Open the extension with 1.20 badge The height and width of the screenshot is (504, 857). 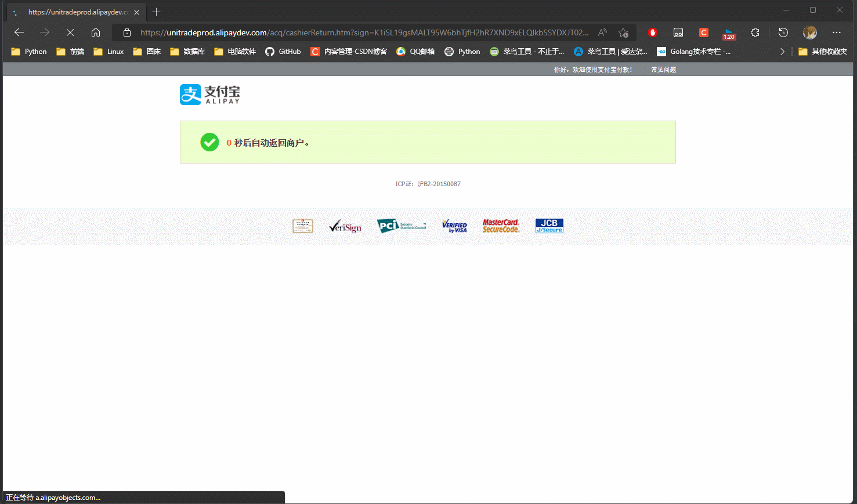(x=729, y=34)
